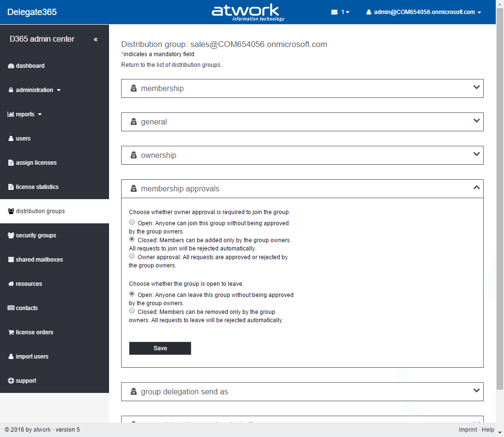Click the shared mailboxes archive icon
This screenshot has width=504, height=437.
[x=11, y=260]
